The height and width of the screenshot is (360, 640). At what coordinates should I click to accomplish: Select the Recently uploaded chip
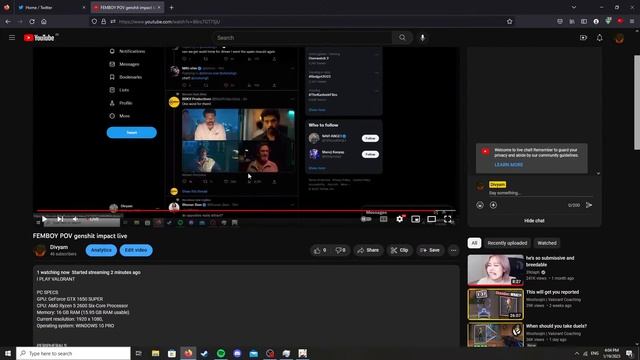507,243
